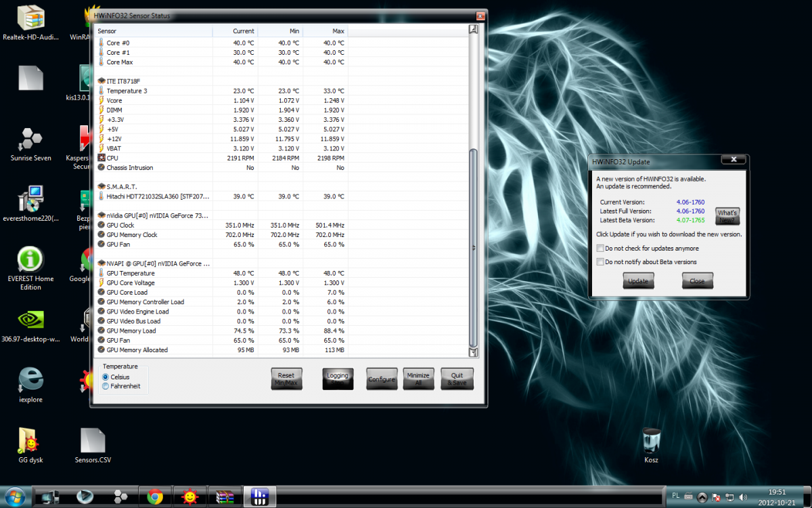Click Update in the HWiNFO32 Update dialog
Screen dimensions: 812x508
click(638, 280)
